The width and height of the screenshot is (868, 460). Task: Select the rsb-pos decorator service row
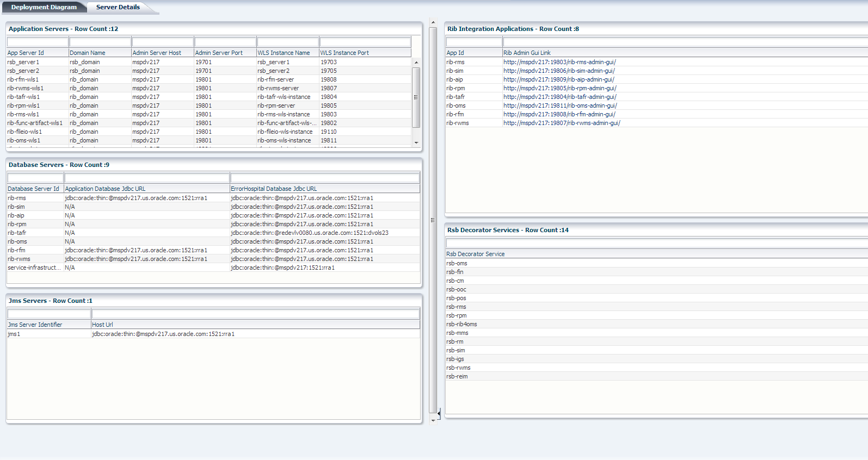click(657, 298)
